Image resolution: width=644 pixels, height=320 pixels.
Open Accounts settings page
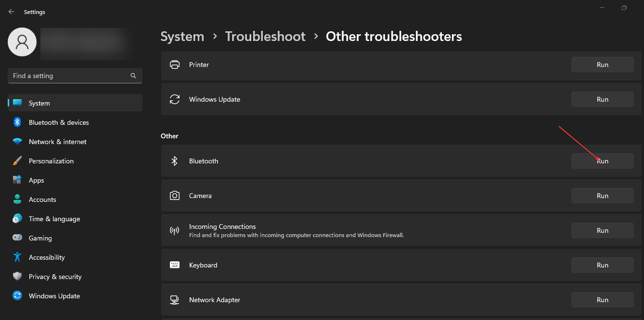click(x=75, y=200)
